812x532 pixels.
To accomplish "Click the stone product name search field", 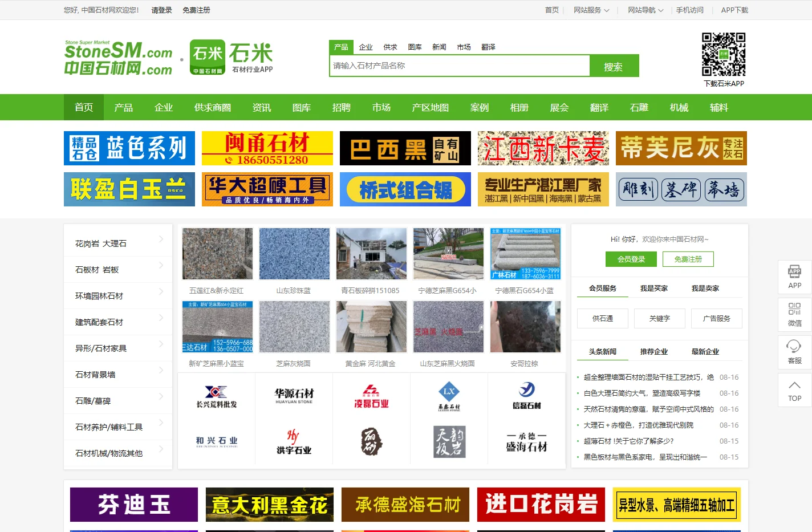I will (x=460, y=66).
